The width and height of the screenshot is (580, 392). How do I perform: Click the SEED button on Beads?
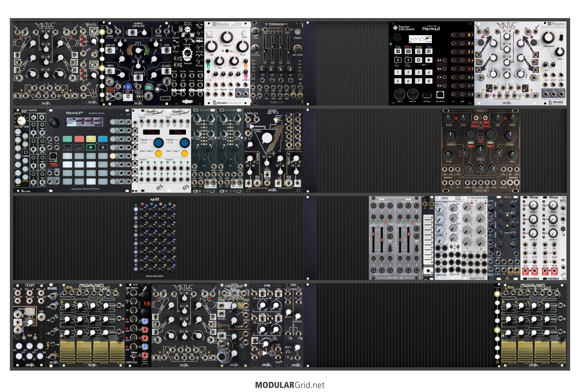pyautogui.click(x=244, y=33)
